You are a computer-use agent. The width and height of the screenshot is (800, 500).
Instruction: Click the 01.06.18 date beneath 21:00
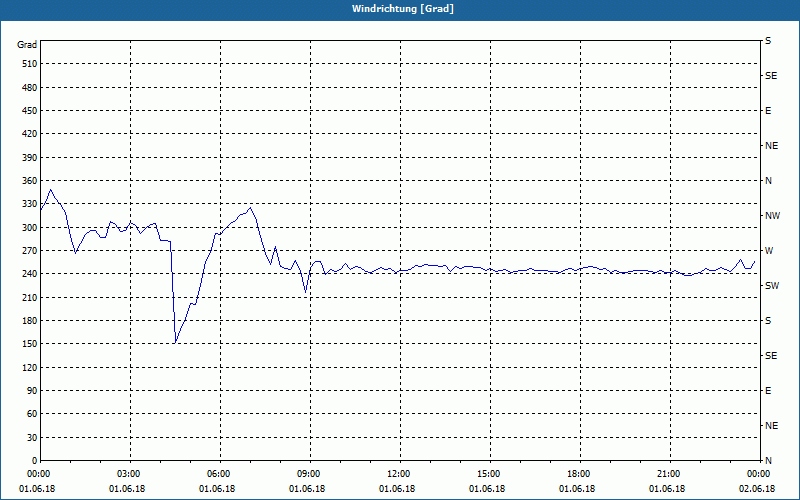pos(667,489)
